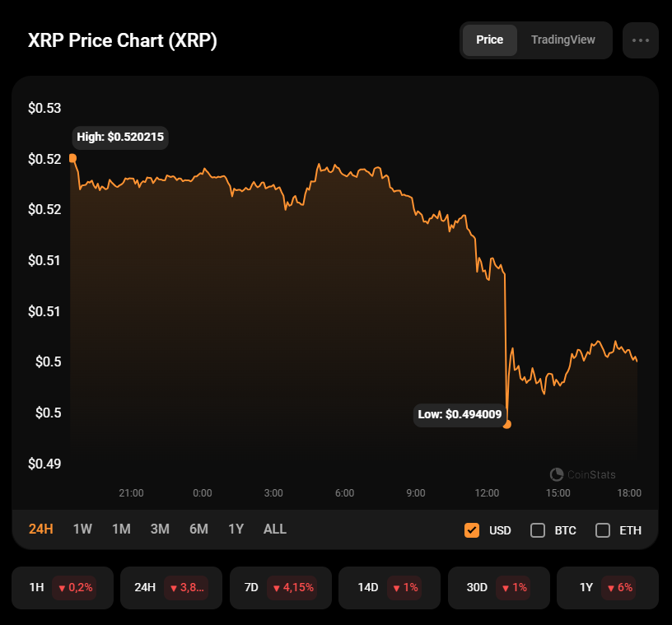Click the orange low price point marker
672x625 pixels.
(x=507, y=424)
